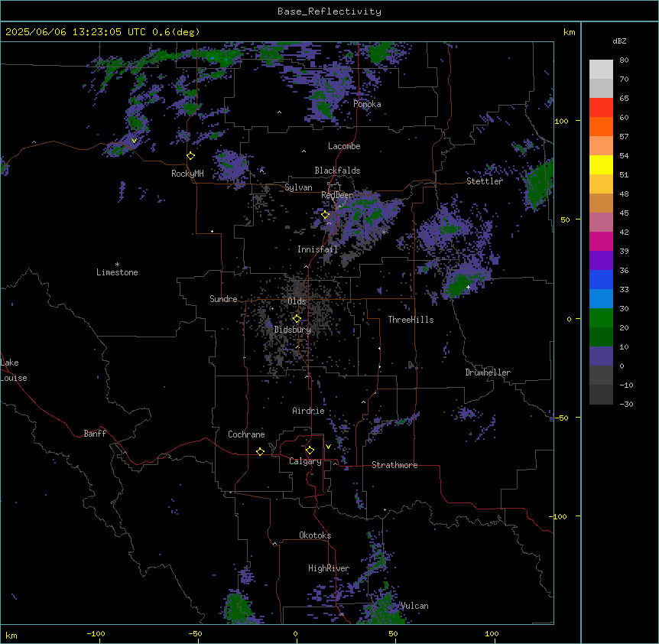Select the light gray 80-70 dBZ legend swatch
This screenshot has height=644, width=659.
click(x=601, y=70)
